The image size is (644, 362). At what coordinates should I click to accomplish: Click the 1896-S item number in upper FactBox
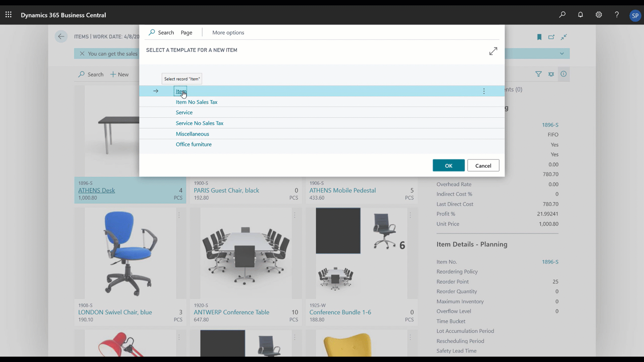click(550, 125)
